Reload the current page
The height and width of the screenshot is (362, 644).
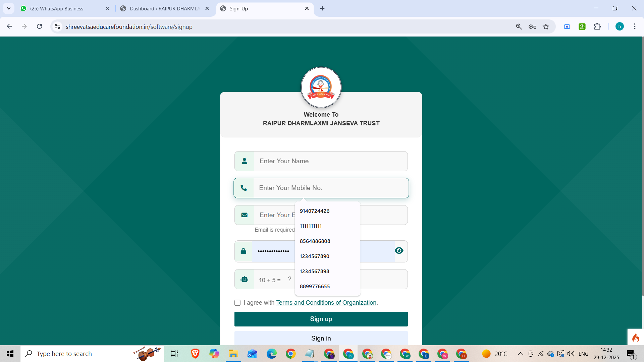point(40,26)
